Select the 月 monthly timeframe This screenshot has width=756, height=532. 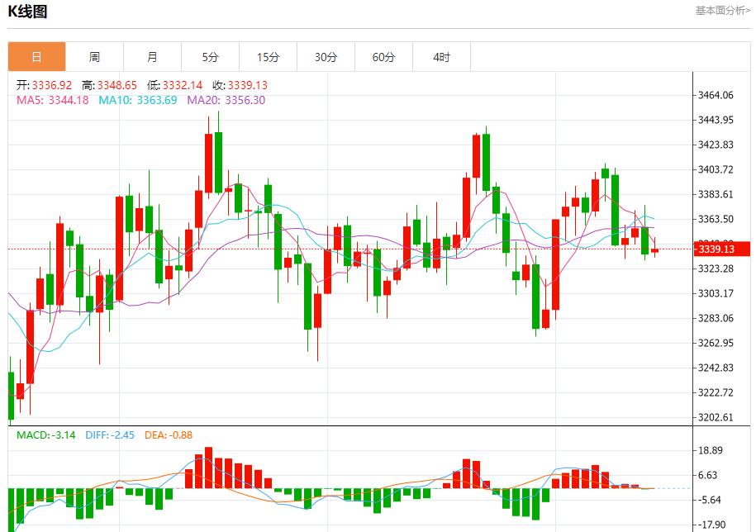[151, 56]
